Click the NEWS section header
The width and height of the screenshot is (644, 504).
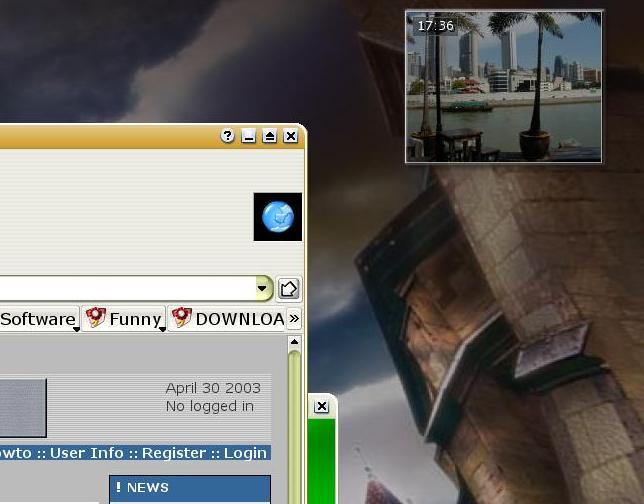tap(190, 488)
